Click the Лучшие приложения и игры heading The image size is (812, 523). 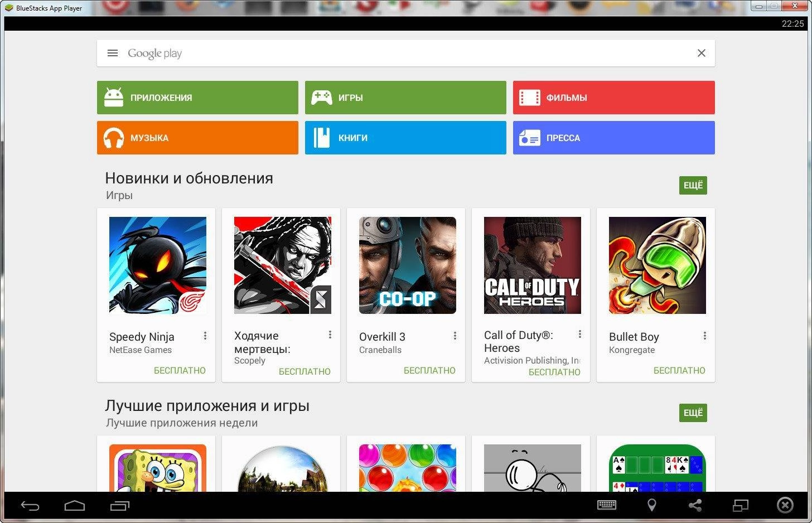pyautogui.click(x=207, y=406)
